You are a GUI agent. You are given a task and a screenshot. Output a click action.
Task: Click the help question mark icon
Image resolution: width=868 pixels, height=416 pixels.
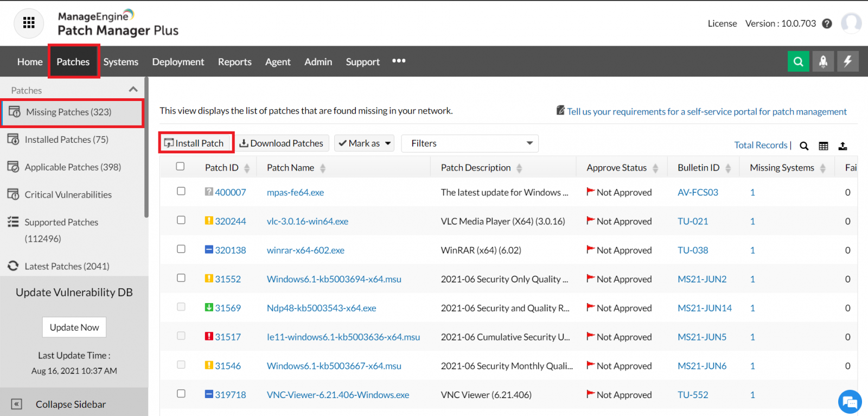pyautogui.click(x=827, y=23)
